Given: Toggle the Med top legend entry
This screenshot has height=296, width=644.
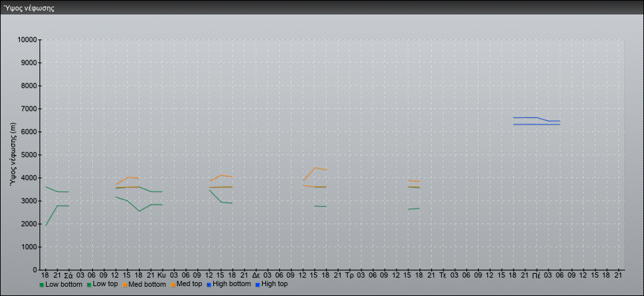Looking at the screenshot, I should pos(186,284).
